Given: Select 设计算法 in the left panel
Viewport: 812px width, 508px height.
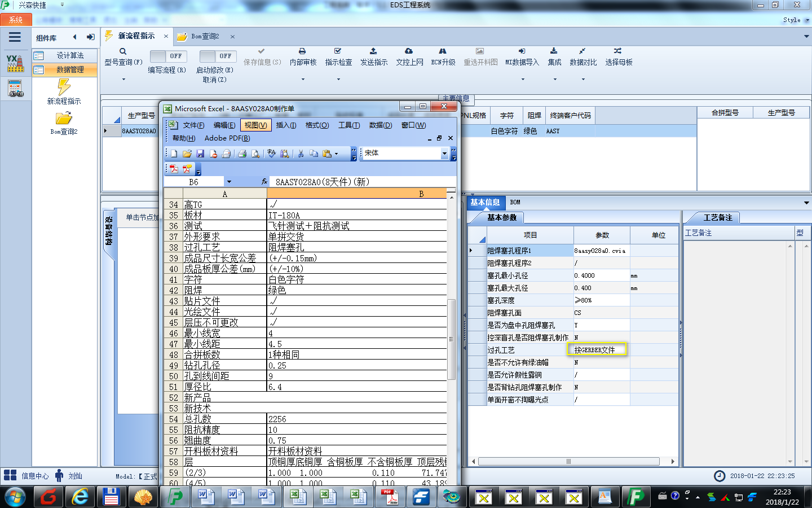Looking at the screenshot, I should click(65, 55).
